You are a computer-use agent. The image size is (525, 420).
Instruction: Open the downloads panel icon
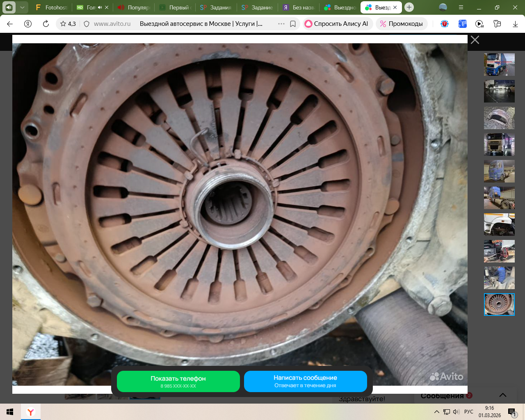coord(515,24)
